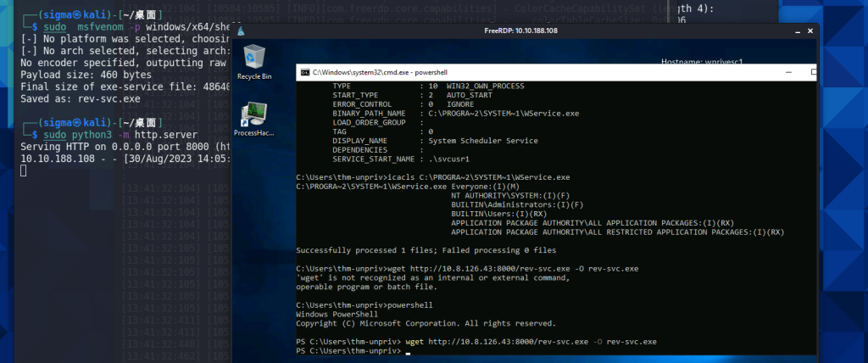Click 'BUILTIN\Administrators:(I)(F)' entry
This screenshot has width=868, height=363.
pyautogui.click(x=518, y=204)
